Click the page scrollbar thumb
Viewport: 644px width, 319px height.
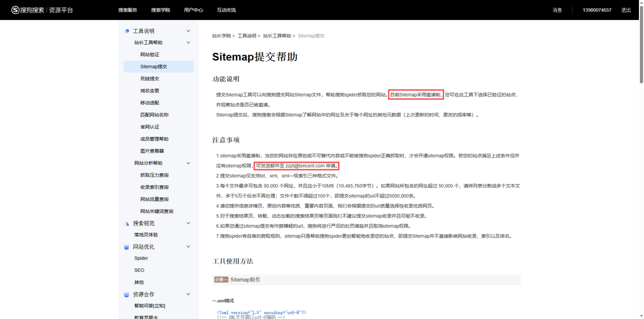(640, 44)
